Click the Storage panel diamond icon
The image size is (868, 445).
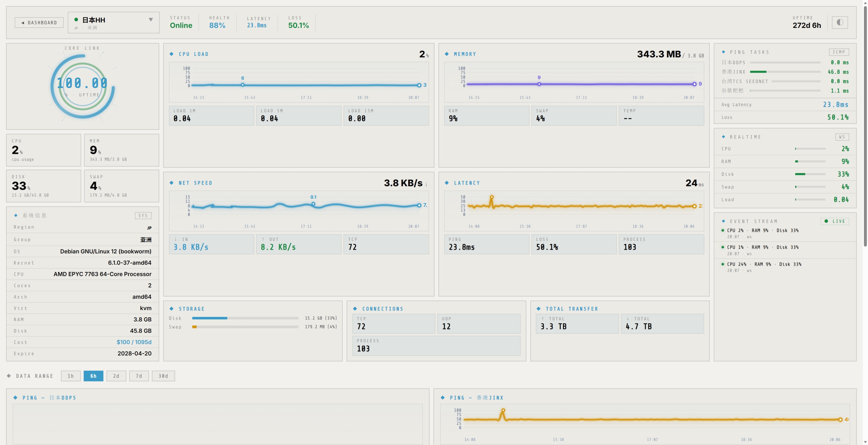click(172, 309)
